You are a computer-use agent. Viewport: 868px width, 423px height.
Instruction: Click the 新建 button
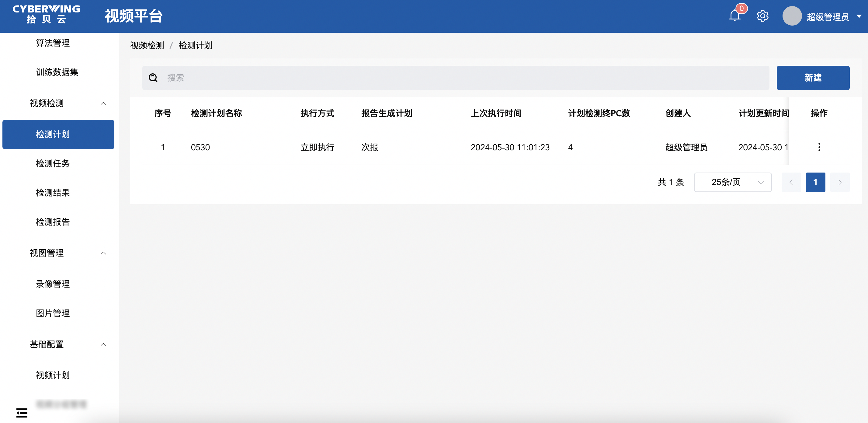pyautogui.click(x=813, y=78)
